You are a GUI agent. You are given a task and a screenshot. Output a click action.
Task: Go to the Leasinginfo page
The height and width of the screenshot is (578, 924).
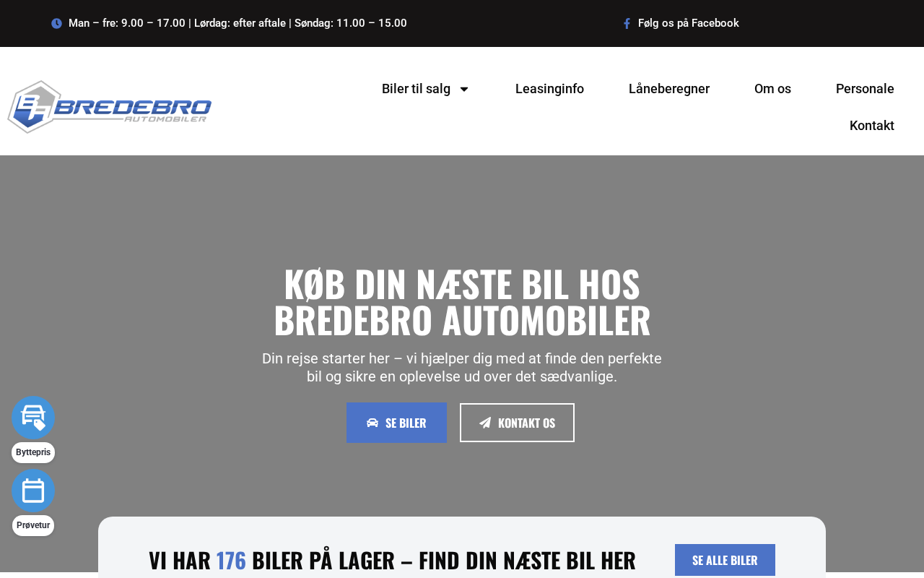point(549,89)
